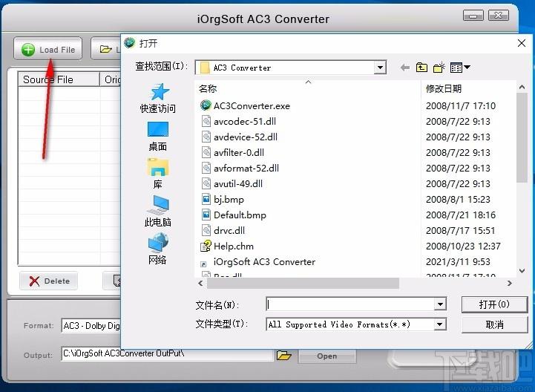Click the avcodec-51.dll file icon

pyautogui.click(x=206, y=121)
